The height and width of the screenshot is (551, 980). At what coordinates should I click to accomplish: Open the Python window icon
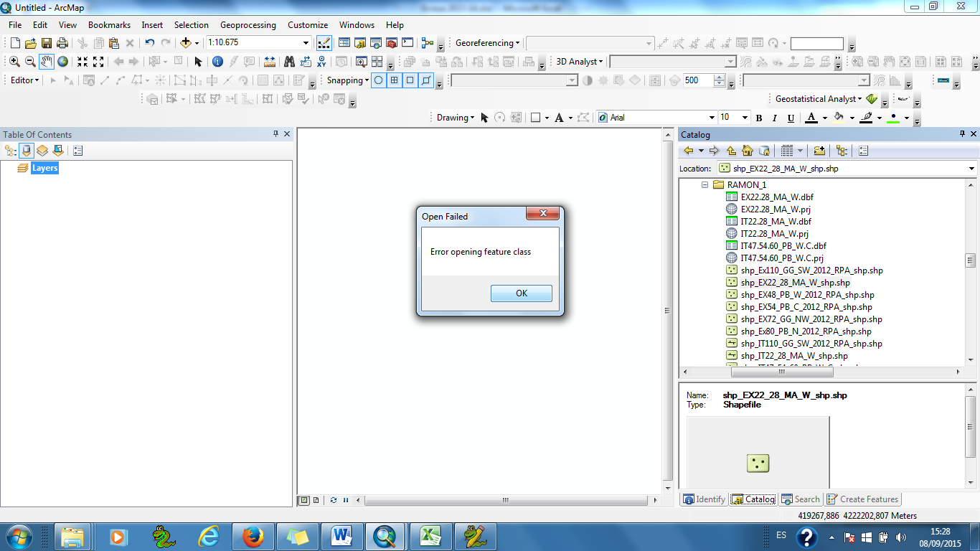tap(407, 43)
